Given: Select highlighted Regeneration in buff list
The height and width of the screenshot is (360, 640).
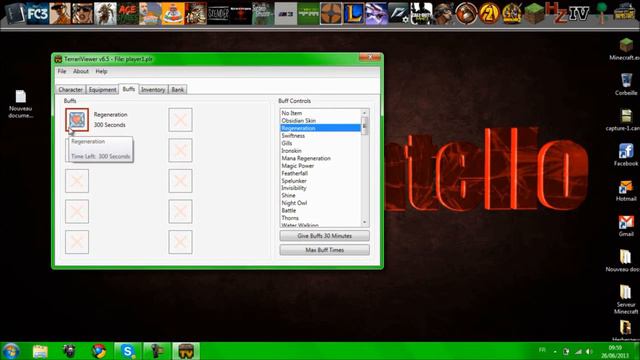Looking at the screenshot, I should click(320, 128).
